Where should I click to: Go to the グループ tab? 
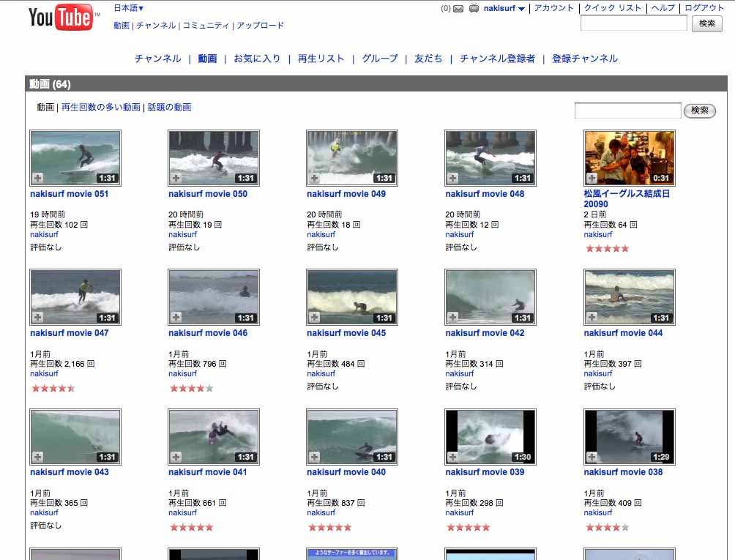[x=380, y=59]
